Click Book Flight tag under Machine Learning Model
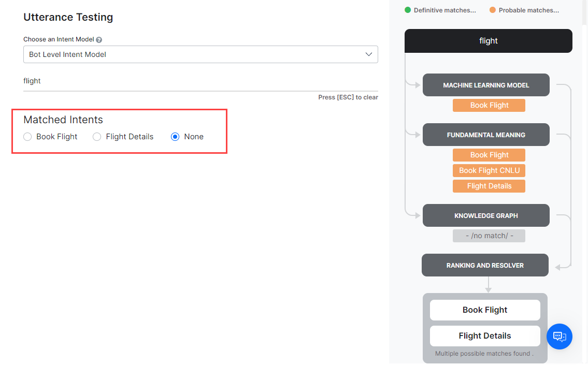The height and width of the screenshot is (365, 588). point(489,105)
